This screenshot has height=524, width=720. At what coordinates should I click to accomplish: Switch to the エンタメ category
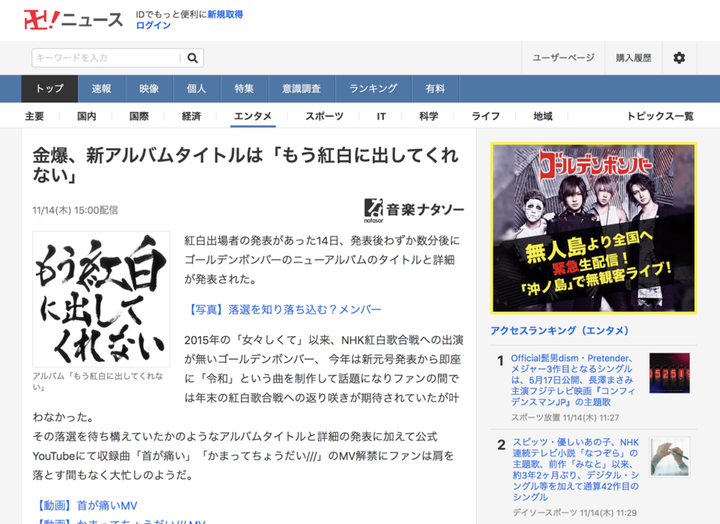(253, 116)
